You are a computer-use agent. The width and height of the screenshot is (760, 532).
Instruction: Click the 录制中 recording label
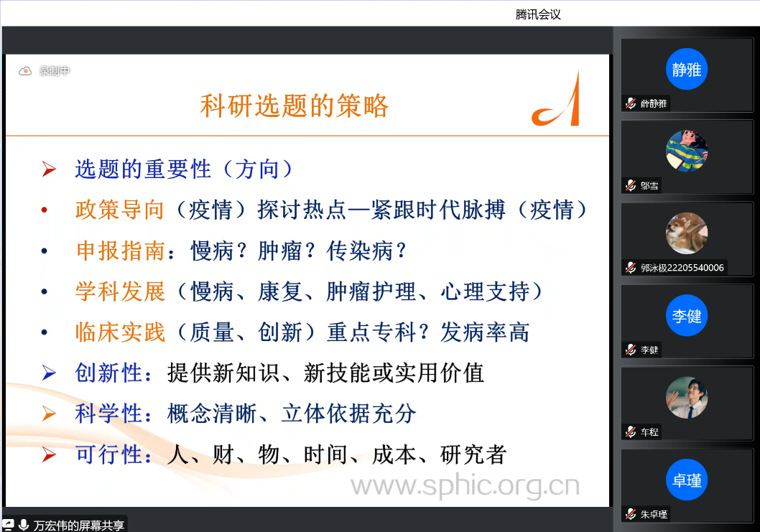coord(55,71)
